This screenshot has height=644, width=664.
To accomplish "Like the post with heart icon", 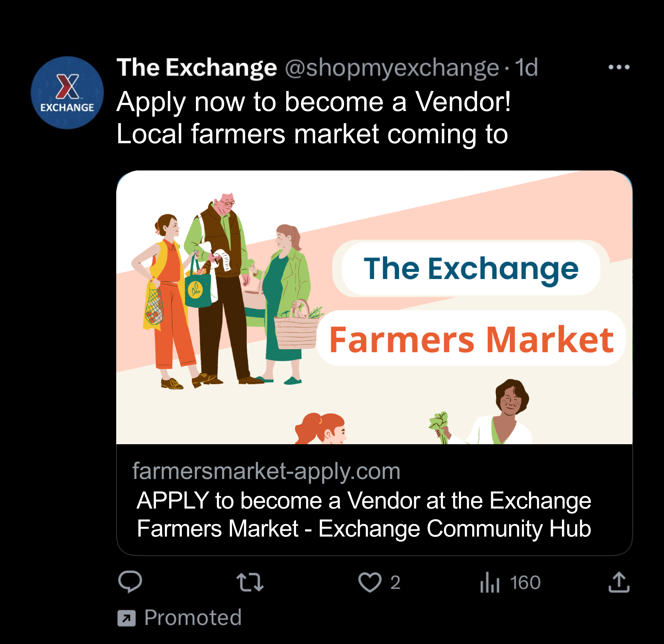I will [x=370, y=582].
